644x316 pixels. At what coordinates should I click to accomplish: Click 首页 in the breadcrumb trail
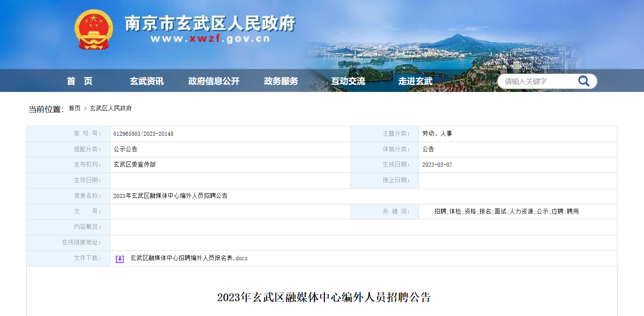pyautogui.click(x=75, y=108)
